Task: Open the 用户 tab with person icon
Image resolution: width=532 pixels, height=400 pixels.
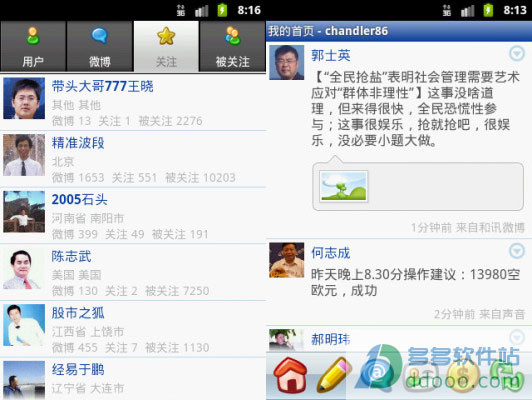Action: tap(33, 46)
